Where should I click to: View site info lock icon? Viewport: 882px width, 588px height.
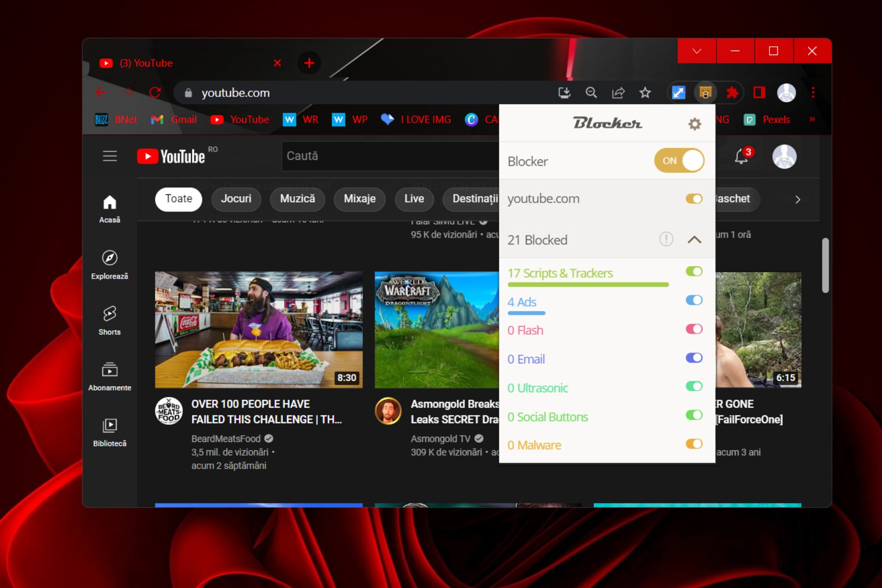click(188, 93)
